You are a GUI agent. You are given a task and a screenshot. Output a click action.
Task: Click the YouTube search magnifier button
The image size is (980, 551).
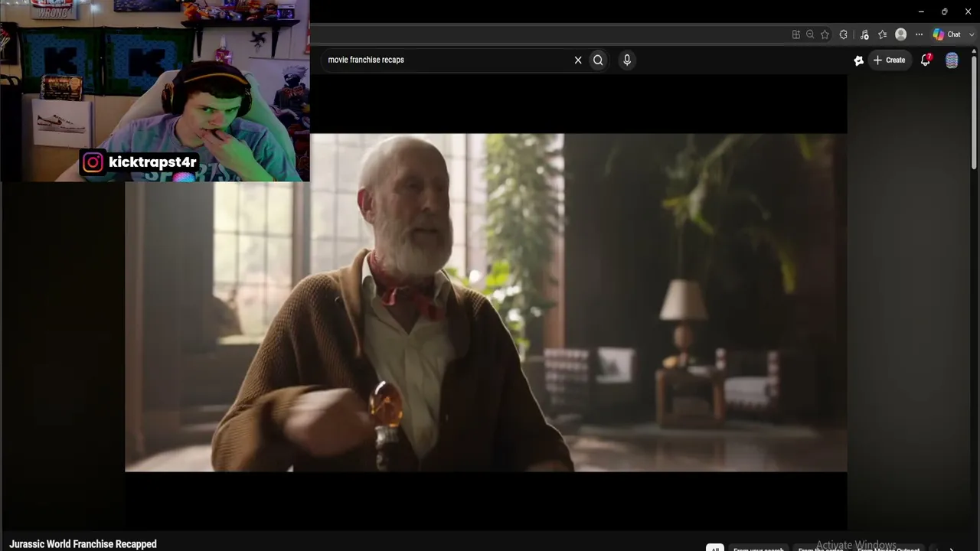(598, 60)
